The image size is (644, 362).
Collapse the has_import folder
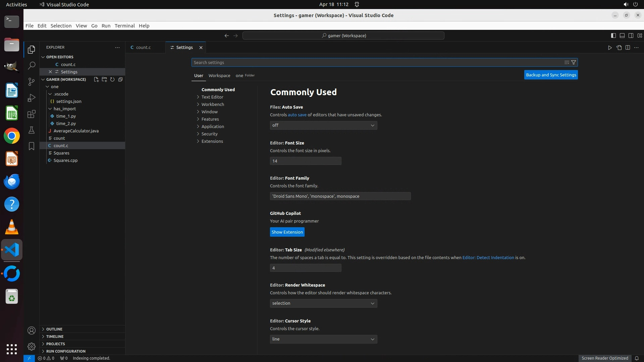64,109
